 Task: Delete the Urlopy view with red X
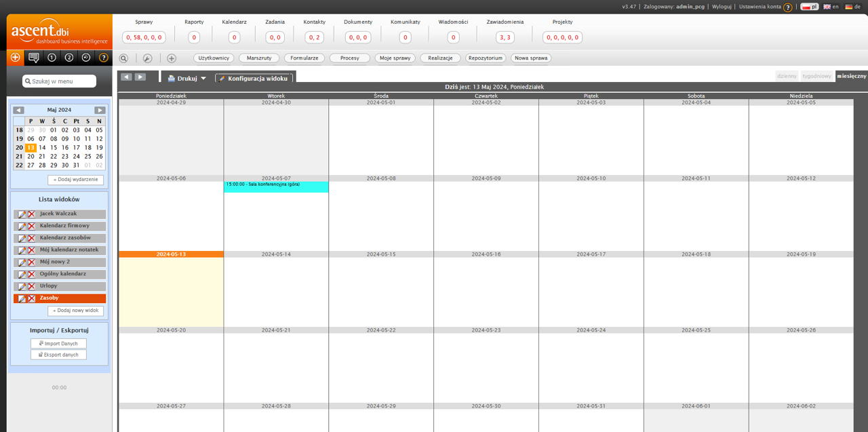[31, 287]
